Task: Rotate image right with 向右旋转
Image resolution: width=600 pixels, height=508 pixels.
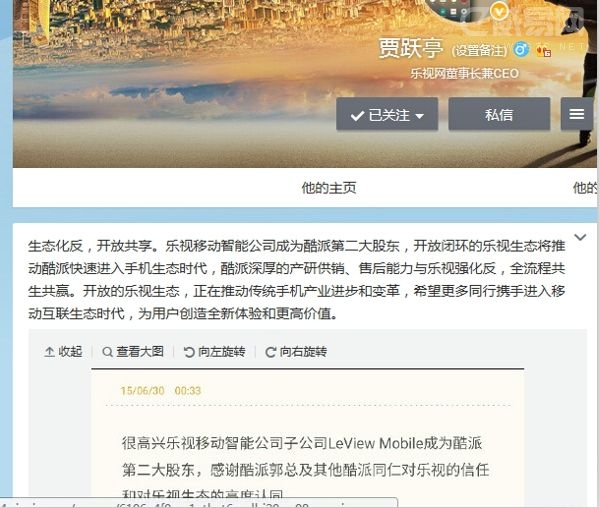Action: 296,352
